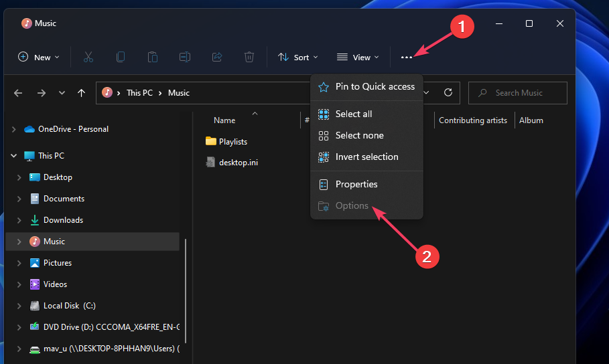Click the Search Music field
This screenshot has height=364, width=609.
click(x=518, y=93)
